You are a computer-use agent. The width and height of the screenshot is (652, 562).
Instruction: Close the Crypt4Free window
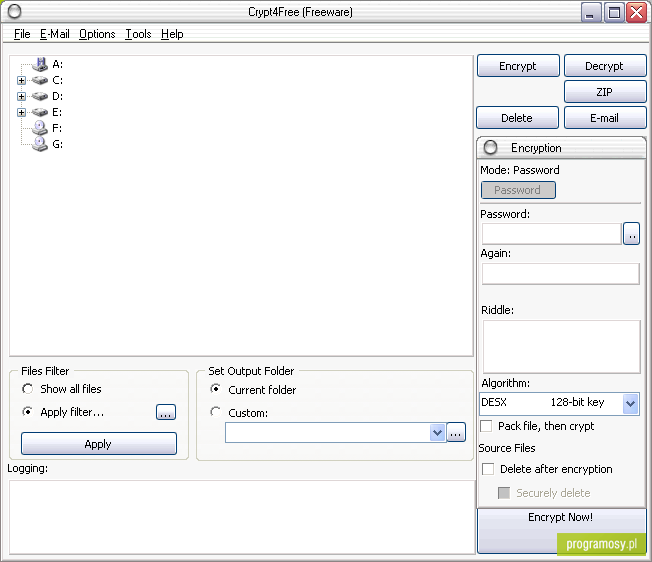pyautogui.click(x=637, y=12)
